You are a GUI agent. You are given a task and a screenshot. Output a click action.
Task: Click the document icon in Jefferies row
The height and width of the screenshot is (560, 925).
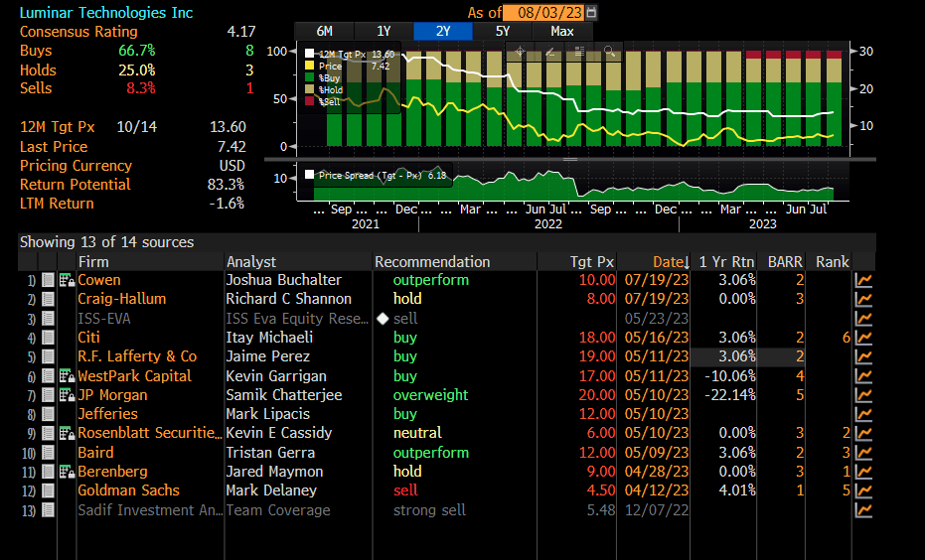coord(48,414)
